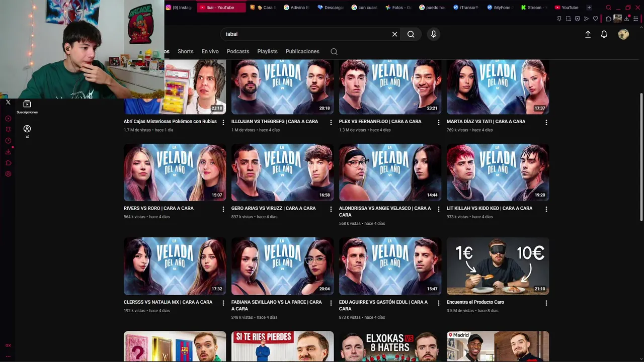Image resolution: width=644 pixels, height=362 pixels.
Task: Open Abrí Cajas Misteriosas Pokémon con Rubius title
Action: [x=170, y=121]
